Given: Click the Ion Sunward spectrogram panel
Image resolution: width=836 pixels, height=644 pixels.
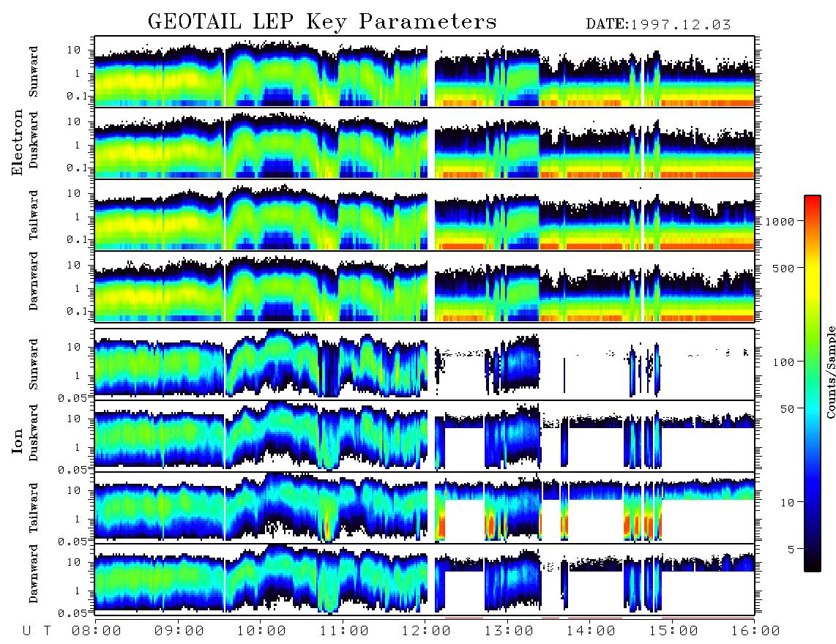Looking at the screenshot, I should (x=425, y=364).
